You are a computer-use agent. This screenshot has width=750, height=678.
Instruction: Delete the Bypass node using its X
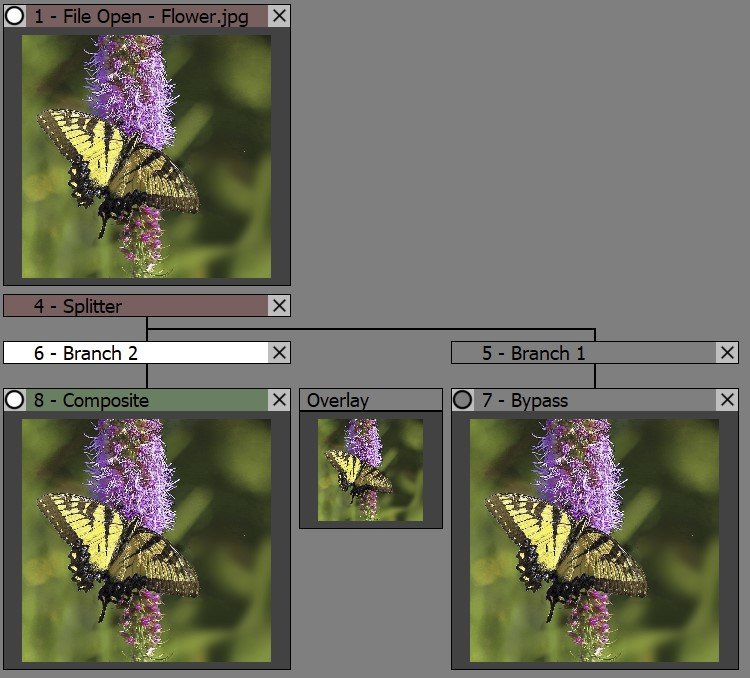click(x=728, y=401)
